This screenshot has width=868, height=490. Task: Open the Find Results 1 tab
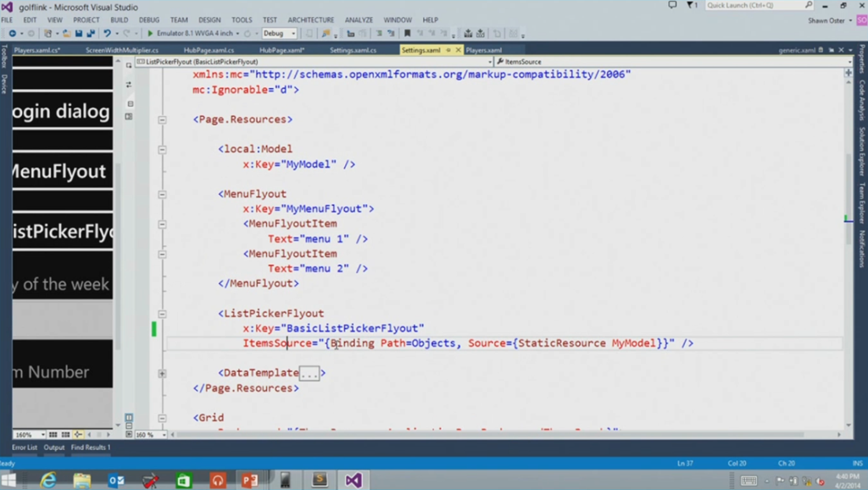coord(90,448)
